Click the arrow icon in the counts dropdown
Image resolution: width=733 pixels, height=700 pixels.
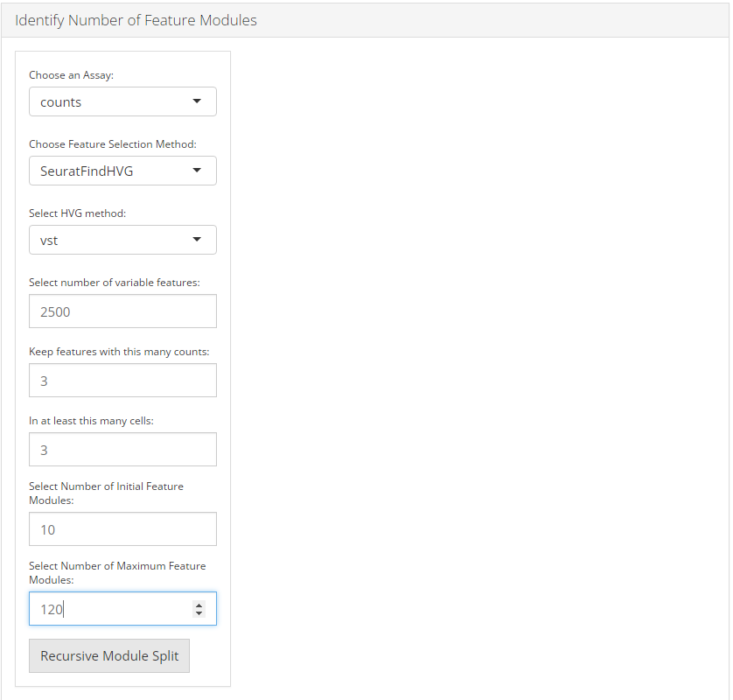click(x=197, y=101)
